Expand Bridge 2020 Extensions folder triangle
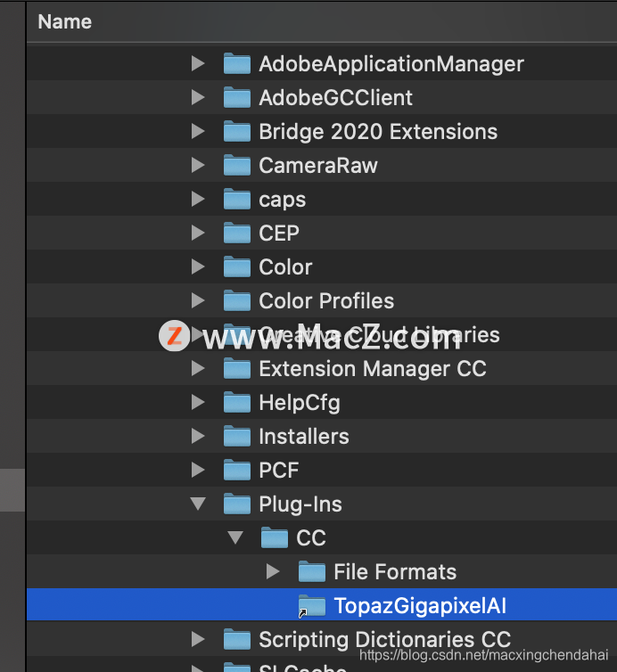This screenshot has height=672, width=617. coord(198,131)
